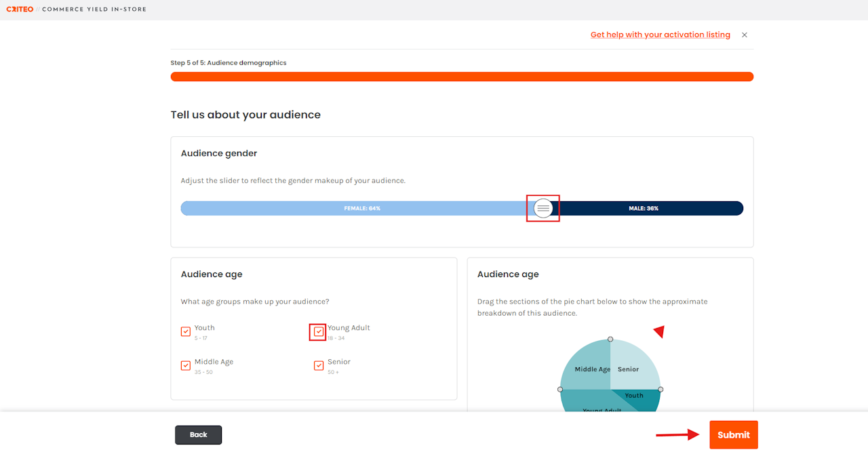Click the left pie chart drag handle
This screenshot has width=868, height=454.
point(560,390)
